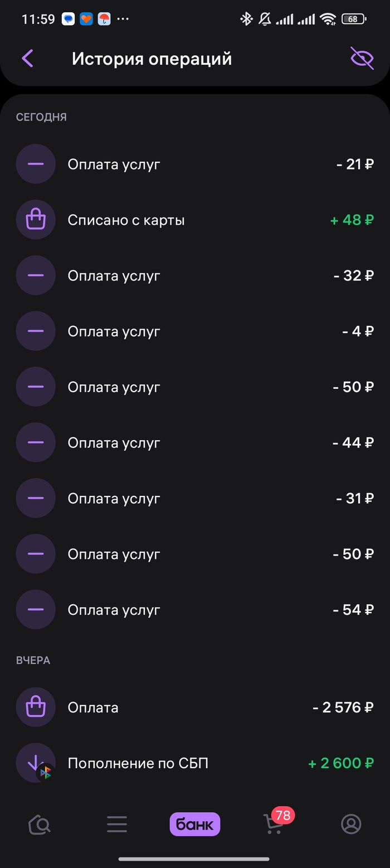Open the profile tab icon
The width and height of the screenshot is (390, 868).
coord(351,824)
